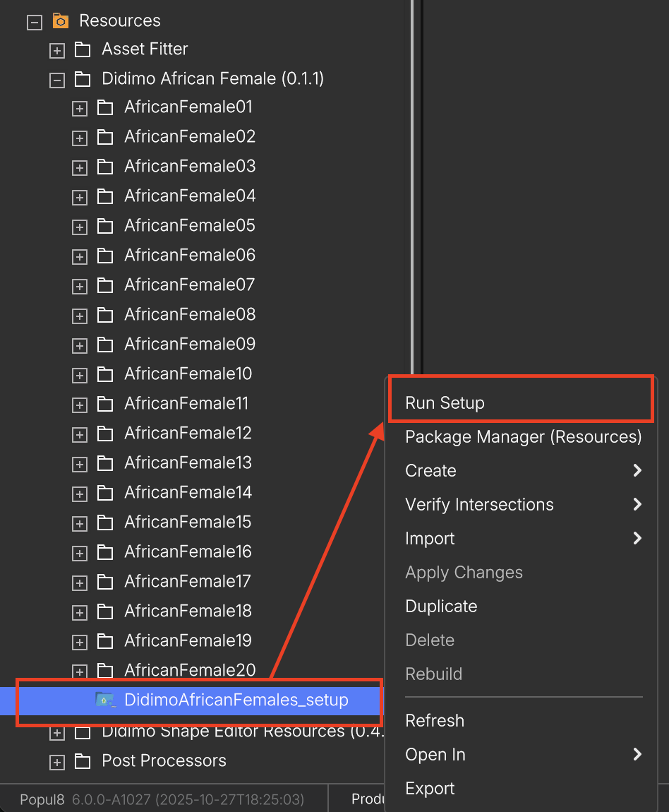Click the AfricanFemale06 folder icon
Image resolution: width=669 pixels, height=812 pixels.
click(105, 256)
